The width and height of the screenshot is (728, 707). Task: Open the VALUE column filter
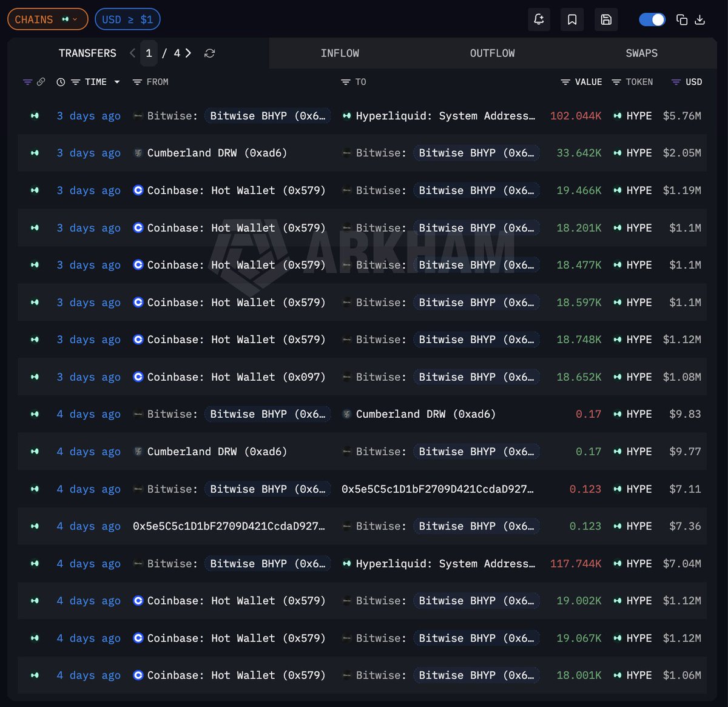[x=565, y=82]
